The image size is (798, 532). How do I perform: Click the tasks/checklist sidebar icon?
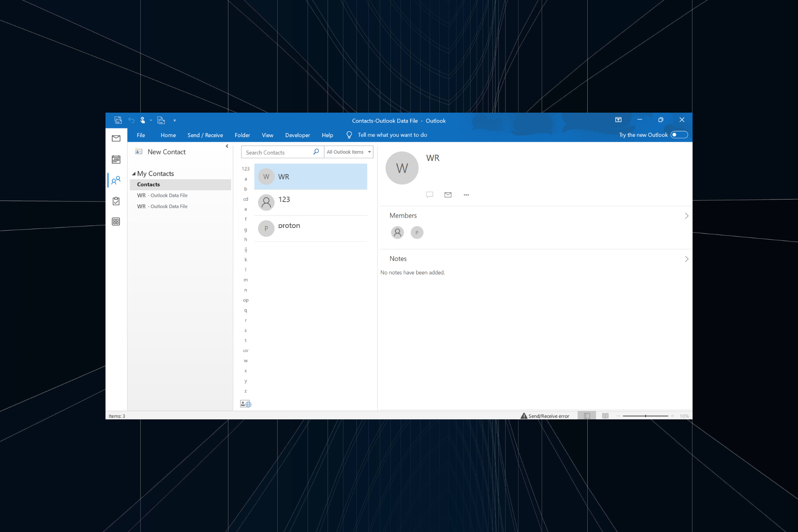tap(117, 201)
